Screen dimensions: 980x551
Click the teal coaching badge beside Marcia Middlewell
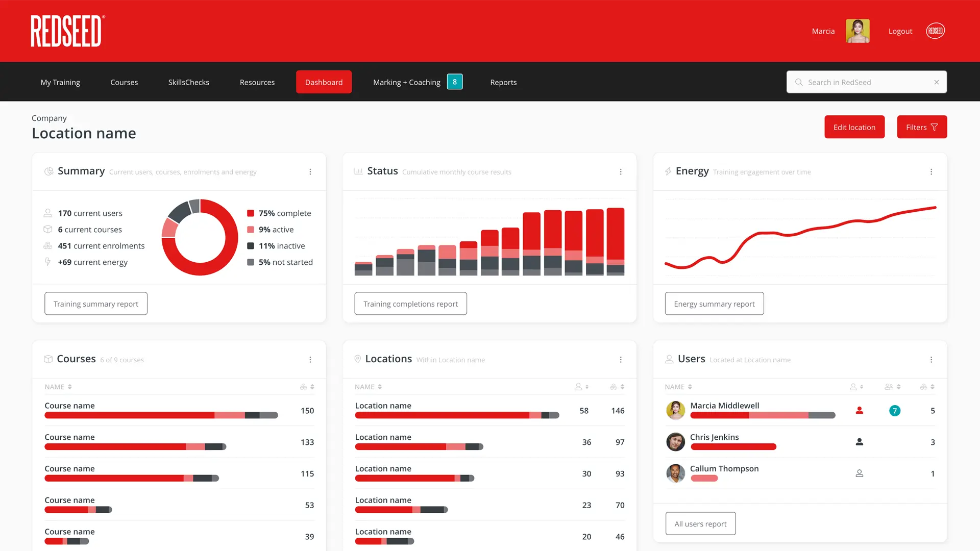[894, 411]
